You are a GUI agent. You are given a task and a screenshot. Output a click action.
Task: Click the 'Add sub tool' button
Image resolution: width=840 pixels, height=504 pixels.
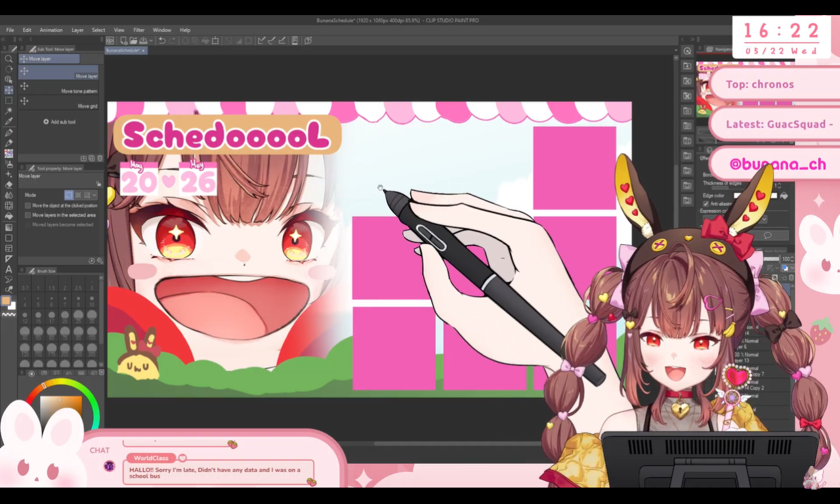[x=59, y=122]
